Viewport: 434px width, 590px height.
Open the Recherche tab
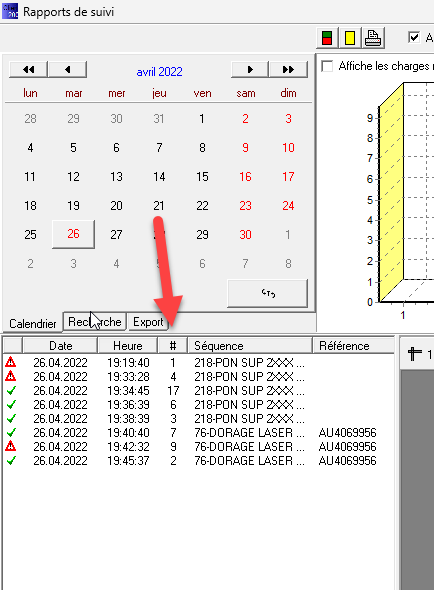(x=94, y=322)
